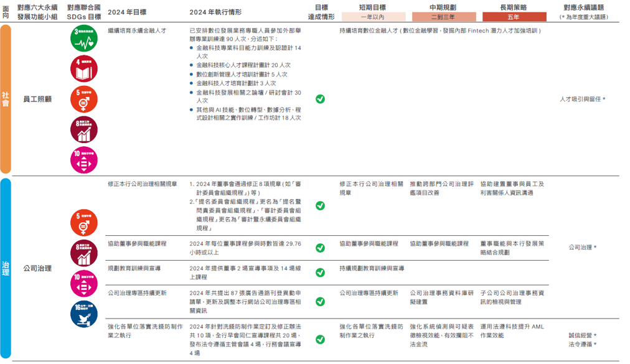Click bullet 金融科技核心人才課程計畫計 20 人次
This screenshot has width=630, height=364.
243,65
